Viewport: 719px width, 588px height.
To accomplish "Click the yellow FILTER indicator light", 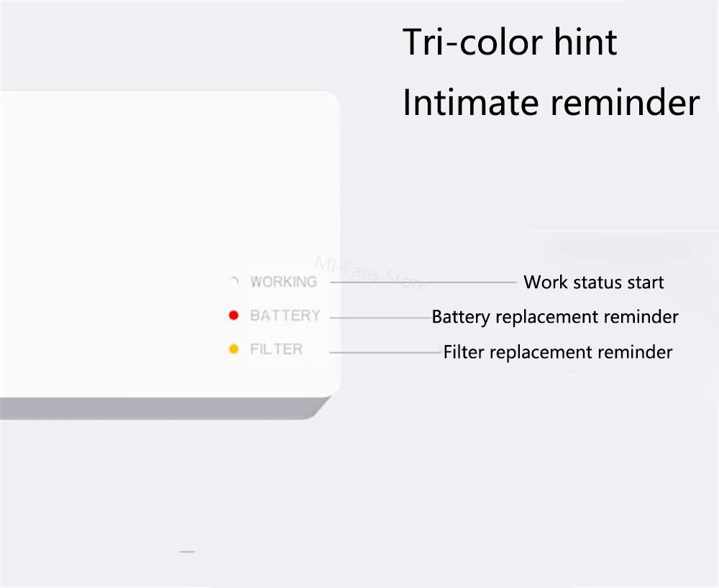I will coord(234,349).
